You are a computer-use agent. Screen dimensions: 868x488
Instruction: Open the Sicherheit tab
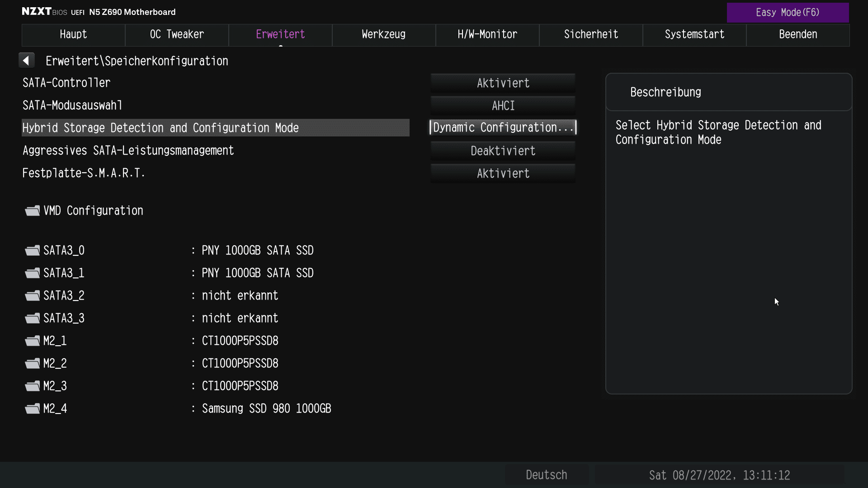591,35
